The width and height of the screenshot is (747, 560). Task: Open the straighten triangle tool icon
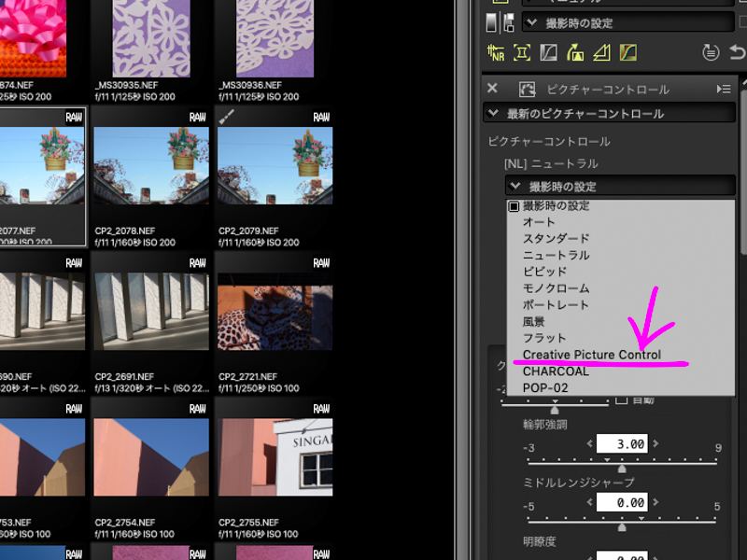[601, 52]
